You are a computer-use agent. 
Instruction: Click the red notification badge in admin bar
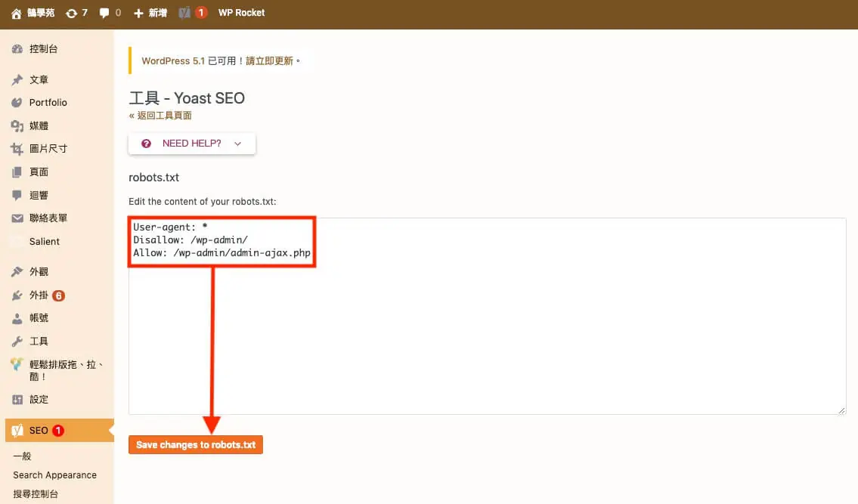[x=201, y=13]
